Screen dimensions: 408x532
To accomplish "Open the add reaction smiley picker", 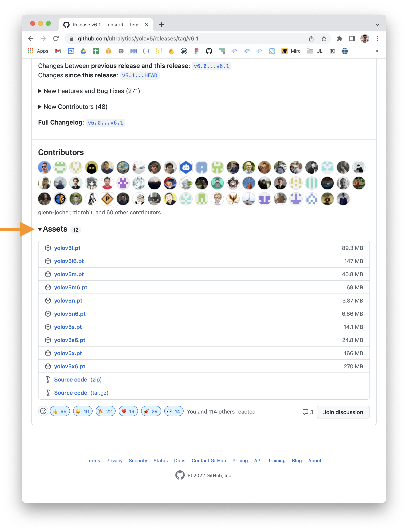I will pyautogui.click(x=43, y=411).
